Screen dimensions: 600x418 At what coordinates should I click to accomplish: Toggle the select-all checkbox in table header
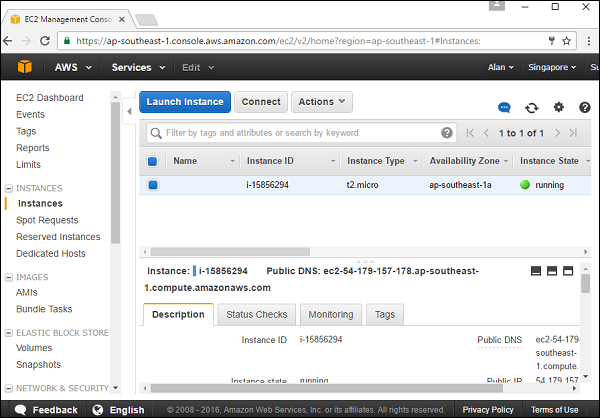[x=152, y=161]
